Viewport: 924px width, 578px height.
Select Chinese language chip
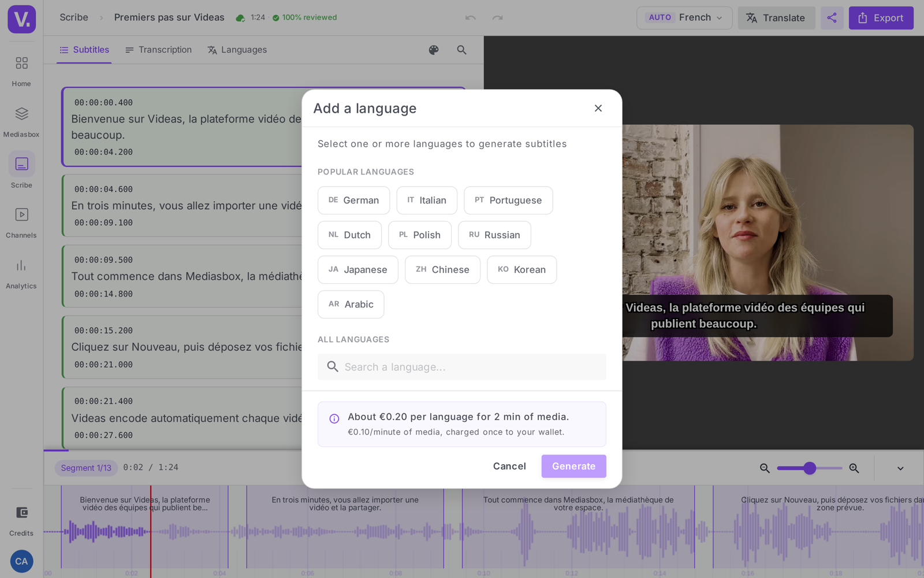442,270
